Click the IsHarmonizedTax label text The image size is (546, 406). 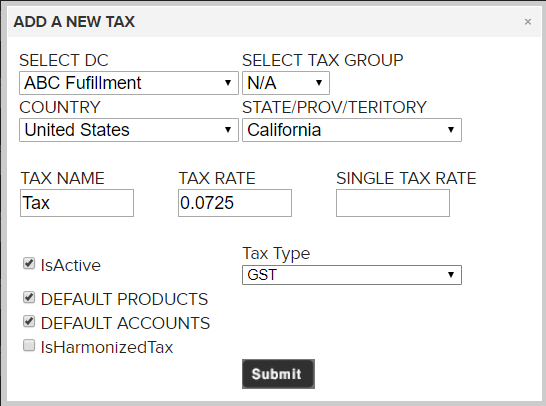coord(107,347)
